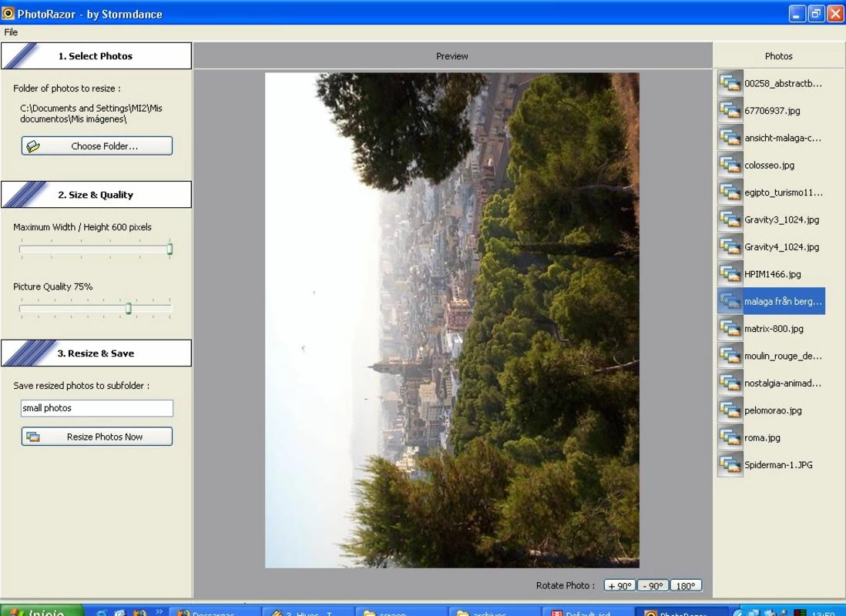Image resolution: width=846 pixels, height=616 pixels.
Task: Flip the photo with the 180° button
Action: (686, 586)
